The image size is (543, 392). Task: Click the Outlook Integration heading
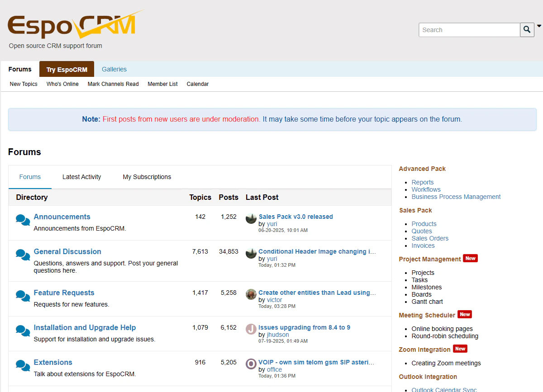pos(428,377)
